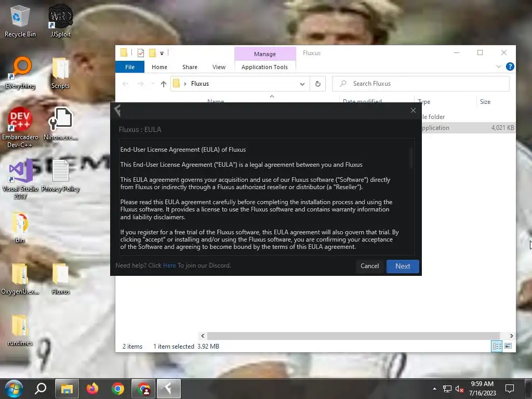Open the second Chrome profile taskbar icon
This screenshot has height=399, width=532.
tap(143, 389)
